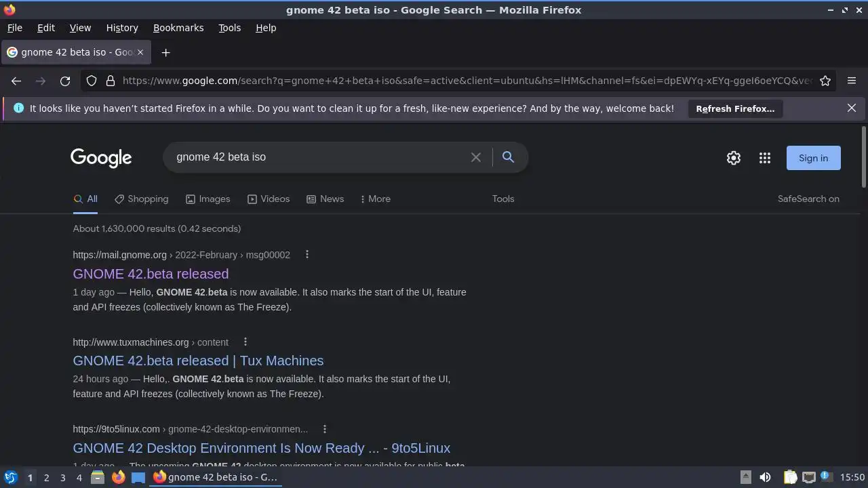Screen dimensions: 868x488
Task: Open the History menu
Action: (122, 28)
